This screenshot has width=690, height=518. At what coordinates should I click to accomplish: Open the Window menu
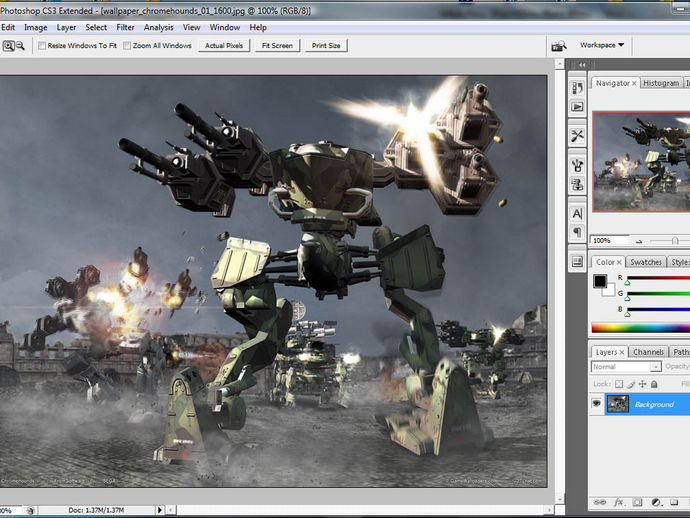click(225, 27)
